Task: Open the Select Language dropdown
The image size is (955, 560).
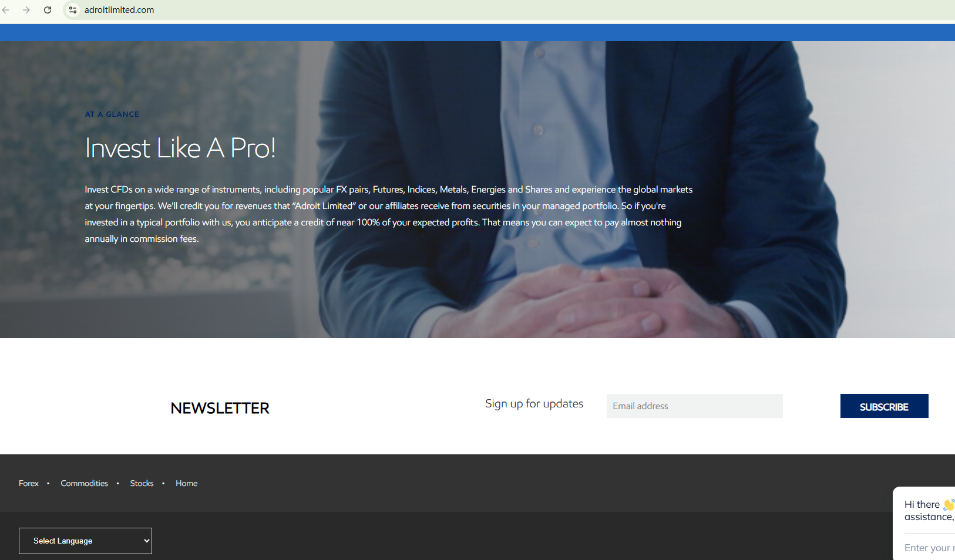Action: (x=85, y=541)
